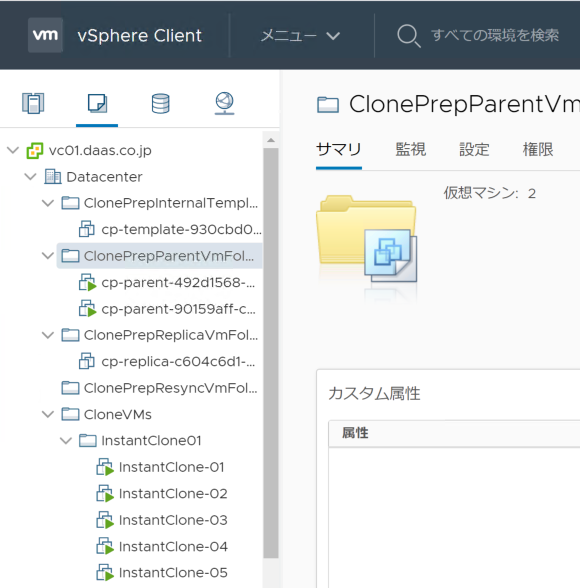580x588 pixels.
Task: Select the cp-parent-492d1568 tree row
Action: tap(178, 282)
